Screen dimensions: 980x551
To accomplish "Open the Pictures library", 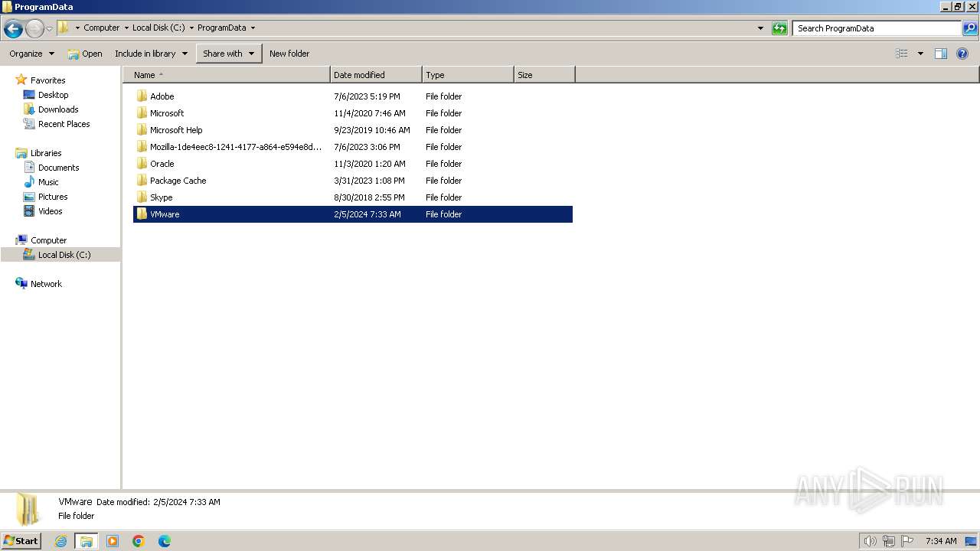I will tap(53, 197).
